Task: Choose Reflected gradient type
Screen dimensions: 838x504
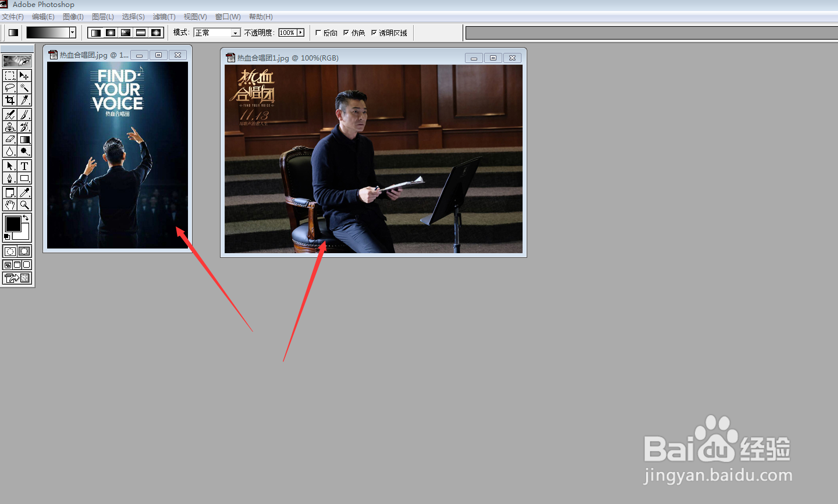Action: pos(141,33)
